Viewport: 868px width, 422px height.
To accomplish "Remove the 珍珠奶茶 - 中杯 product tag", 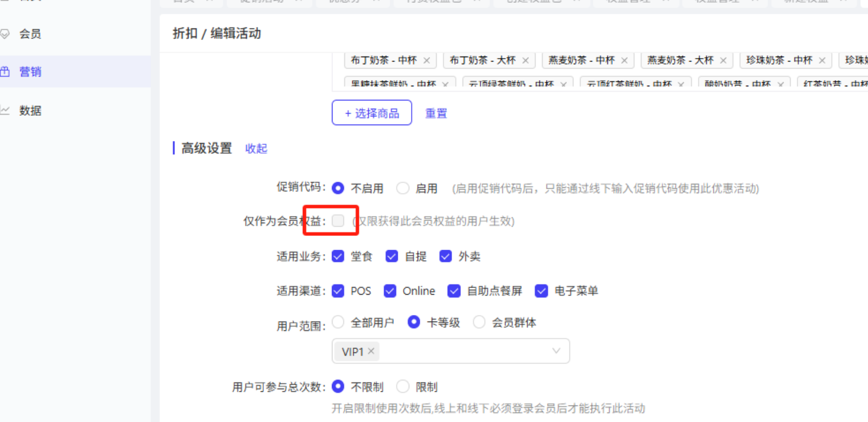I will coord(821,60).
